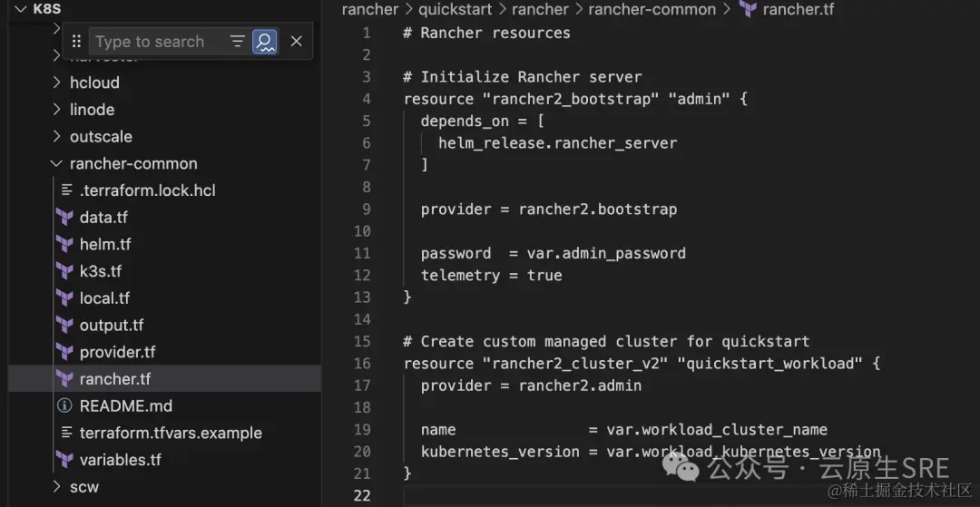This screenshot has height=507, width=980.
Task: Click Terraform icon beside rancher.tf in explorer
Action: pos(64,379)
